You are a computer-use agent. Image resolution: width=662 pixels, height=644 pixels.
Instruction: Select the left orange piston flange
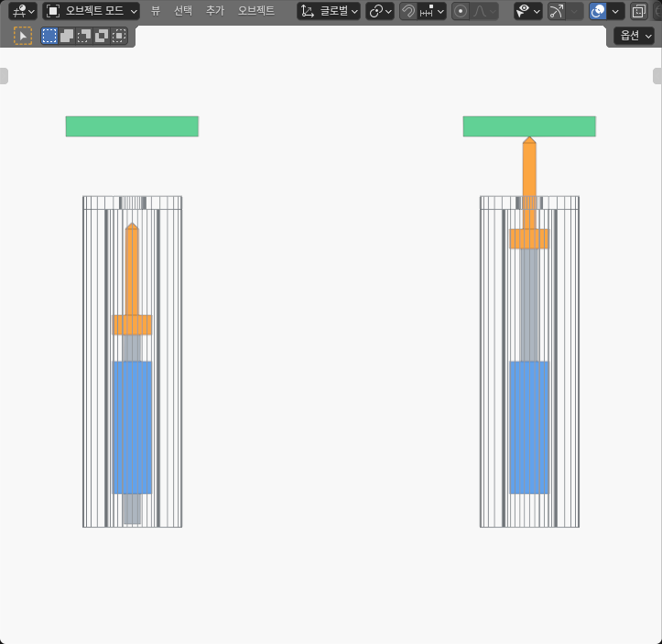point(132,324)
